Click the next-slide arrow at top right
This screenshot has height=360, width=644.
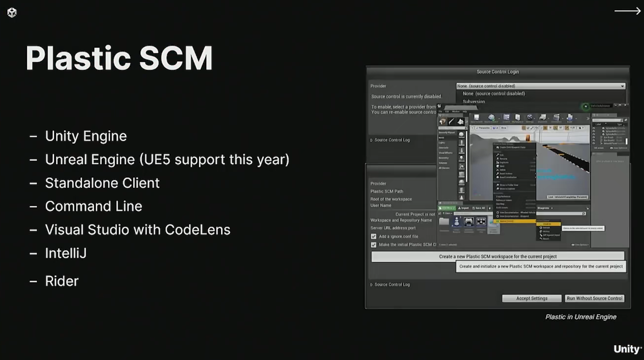coord(627,11)
